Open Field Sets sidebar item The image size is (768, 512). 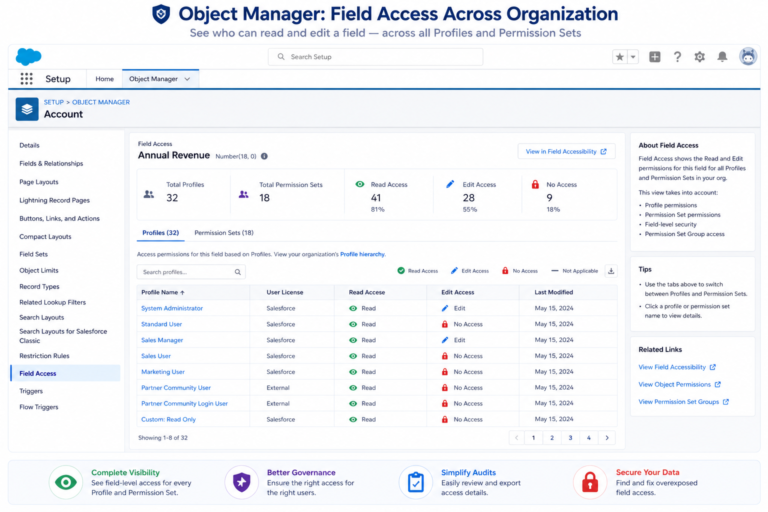tap(33, 254)
